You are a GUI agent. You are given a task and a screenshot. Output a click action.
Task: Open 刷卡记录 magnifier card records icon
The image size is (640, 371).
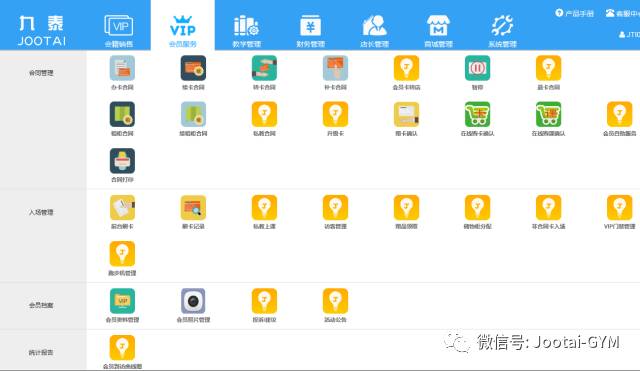(193, 208)
